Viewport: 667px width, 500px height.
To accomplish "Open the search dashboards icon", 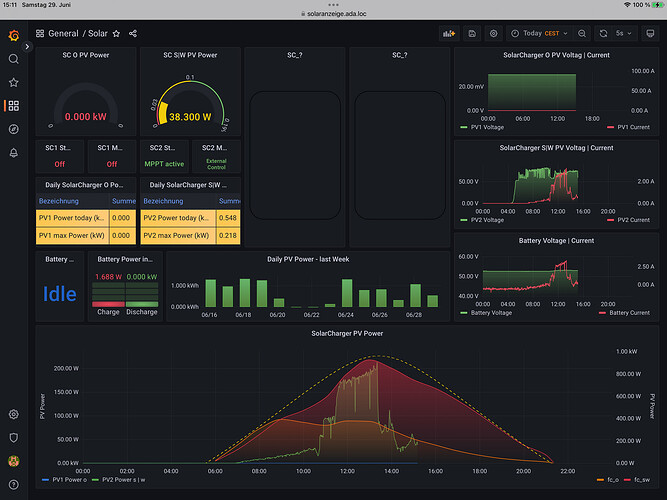I will [14, 59].
